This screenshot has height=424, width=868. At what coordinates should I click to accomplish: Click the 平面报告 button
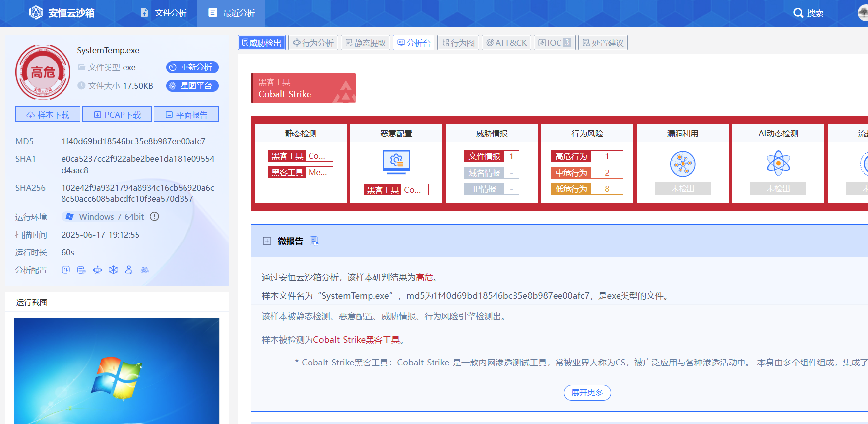(x=186, y=115)
